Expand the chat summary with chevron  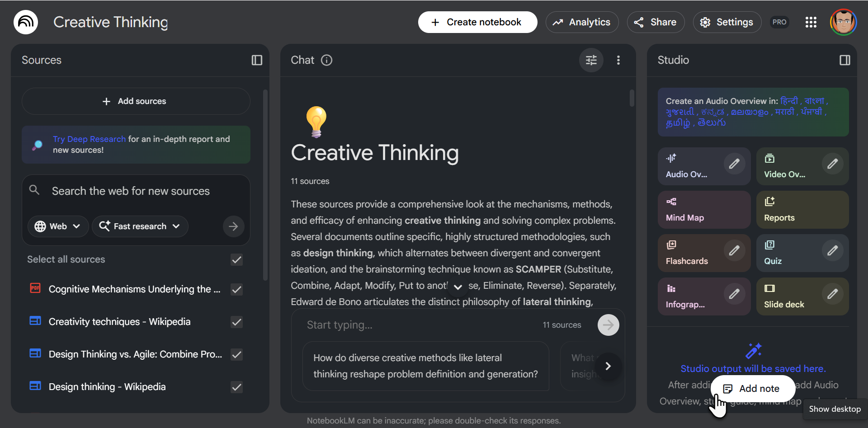tap(458, 287)
